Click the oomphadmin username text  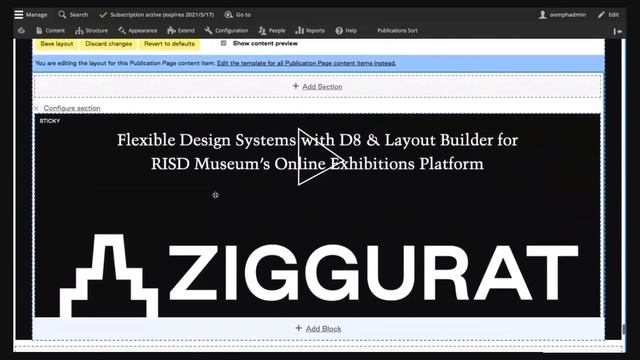click(x=567, y=15)
